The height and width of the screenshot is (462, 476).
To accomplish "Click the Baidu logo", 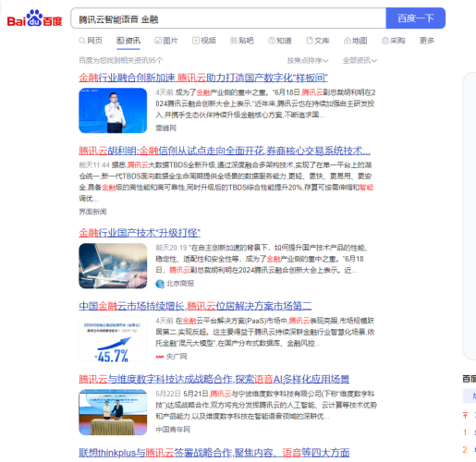I will [x=34, y=18].
